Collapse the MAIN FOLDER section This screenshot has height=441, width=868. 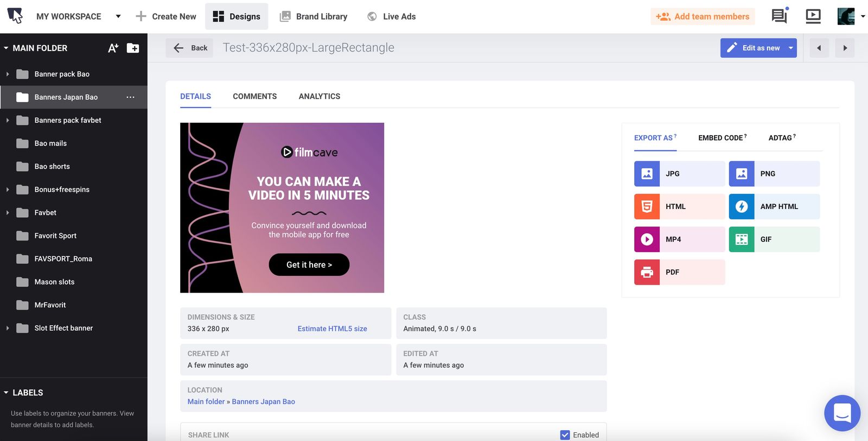point(6,48)
